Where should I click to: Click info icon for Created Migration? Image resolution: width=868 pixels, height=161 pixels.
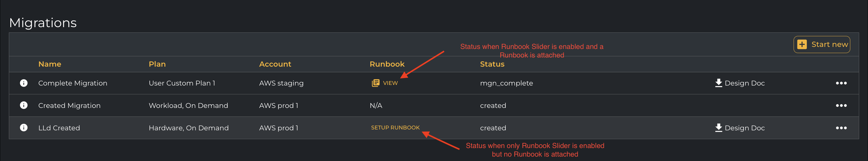pos(24,105)
